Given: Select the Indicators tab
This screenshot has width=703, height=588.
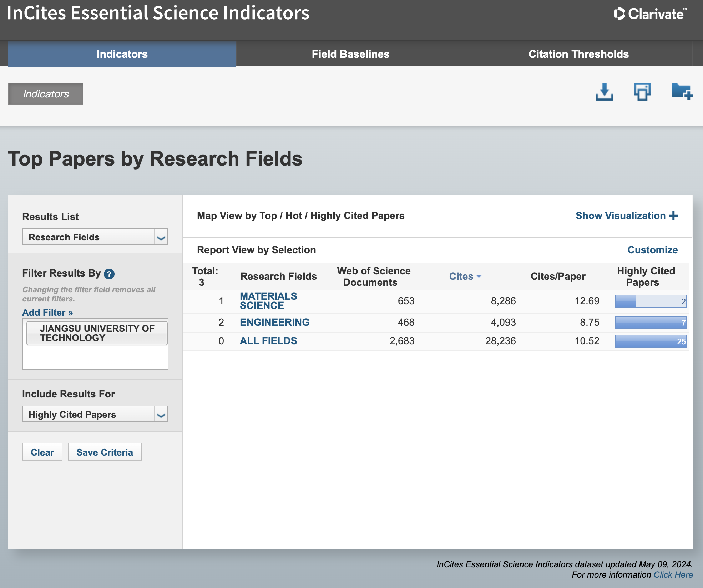Looking at the screenshot, I should pyautogui.click(x=122, y=54).
